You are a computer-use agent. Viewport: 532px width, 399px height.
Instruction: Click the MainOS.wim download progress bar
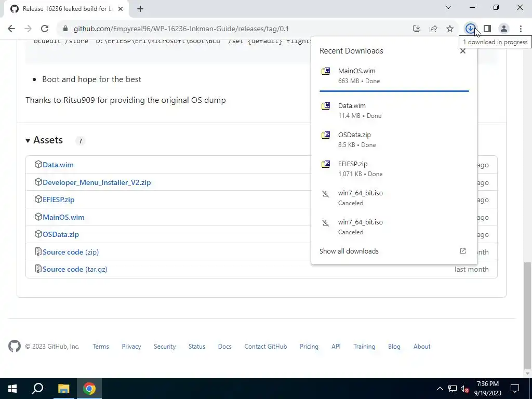click(394, 91)
